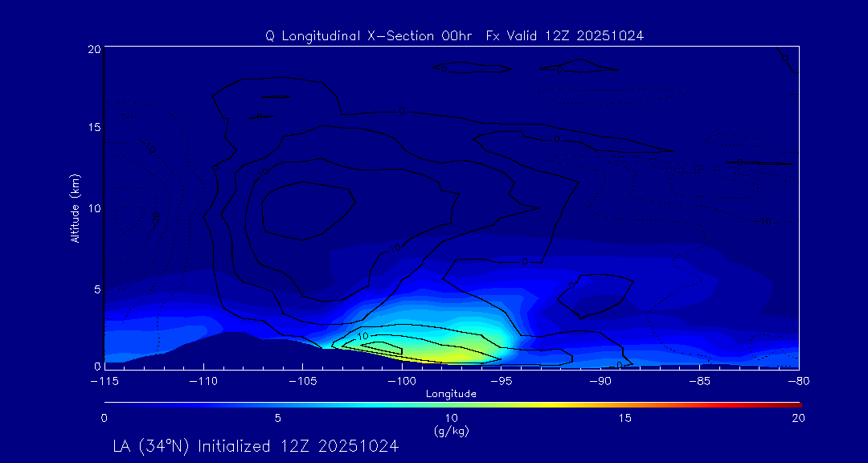The image size is (868, 463).
Task: Click the plot title 'Q Longitudinal X-Section 00hr'
Action: point(369,36)
